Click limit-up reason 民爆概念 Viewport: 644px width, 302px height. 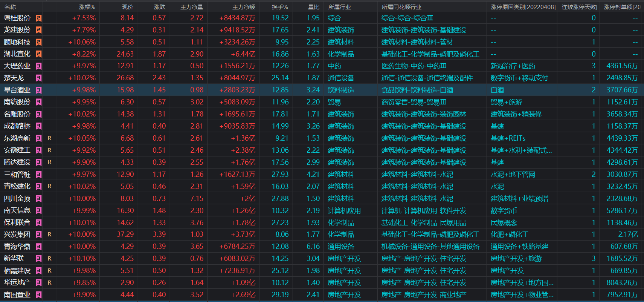[504, 223]
